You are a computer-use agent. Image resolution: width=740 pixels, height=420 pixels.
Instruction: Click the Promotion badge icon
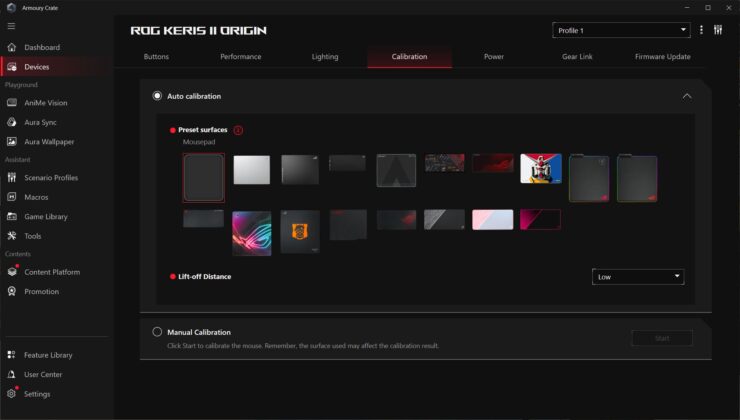12,291
